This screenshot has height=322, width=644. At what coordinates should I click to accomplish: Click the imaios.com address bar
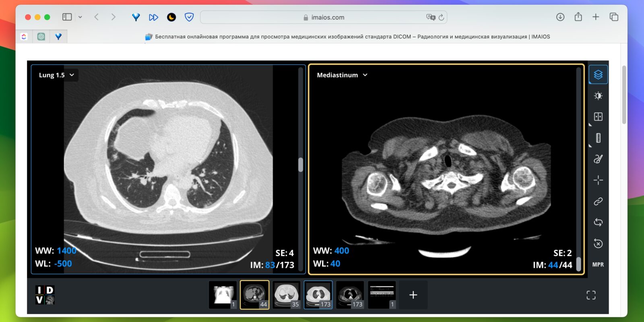[324, 17]
